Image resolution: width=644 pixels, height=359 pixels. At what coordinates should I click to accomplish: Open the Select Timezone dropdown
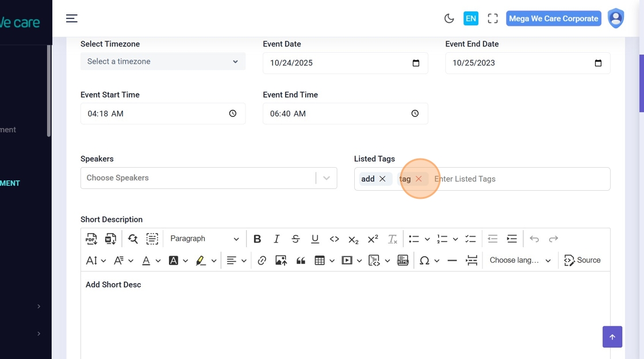coord(163,61)
